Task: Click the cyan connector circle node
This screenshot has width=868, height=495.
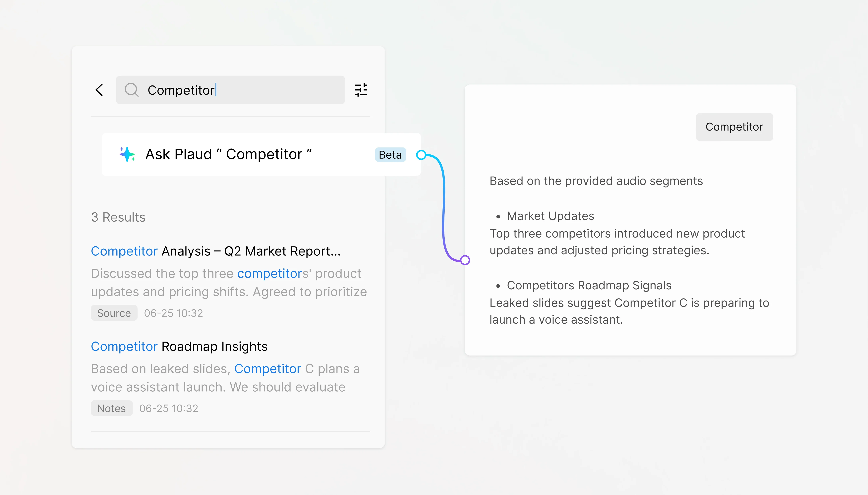Action: pyautogui.click(x=421, y=155)
